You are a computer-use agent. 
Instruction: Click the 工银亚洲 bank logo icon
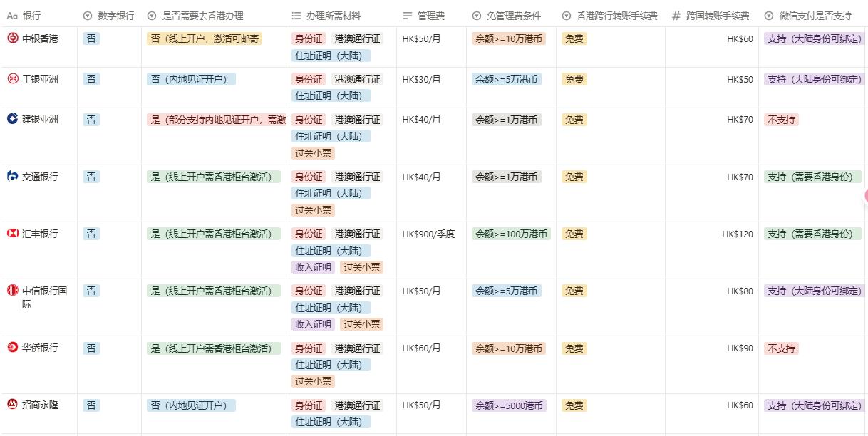coord(12,79)
